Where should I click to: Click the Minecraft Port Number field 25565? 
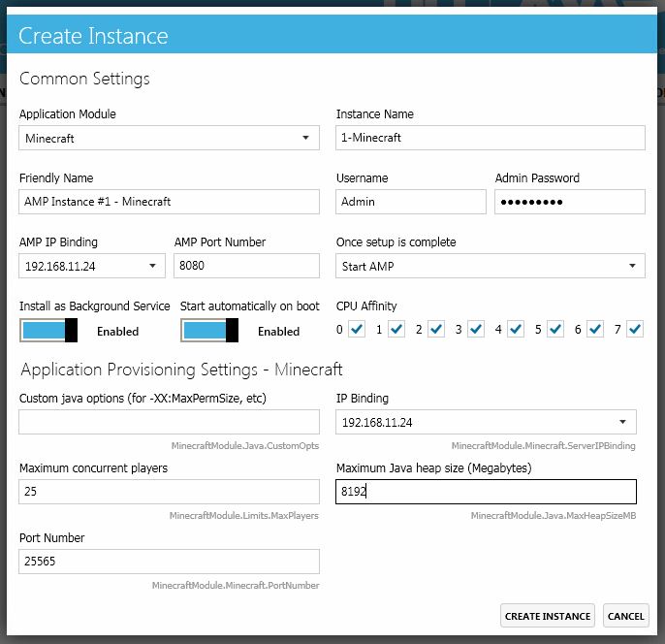tap(169, 562)
